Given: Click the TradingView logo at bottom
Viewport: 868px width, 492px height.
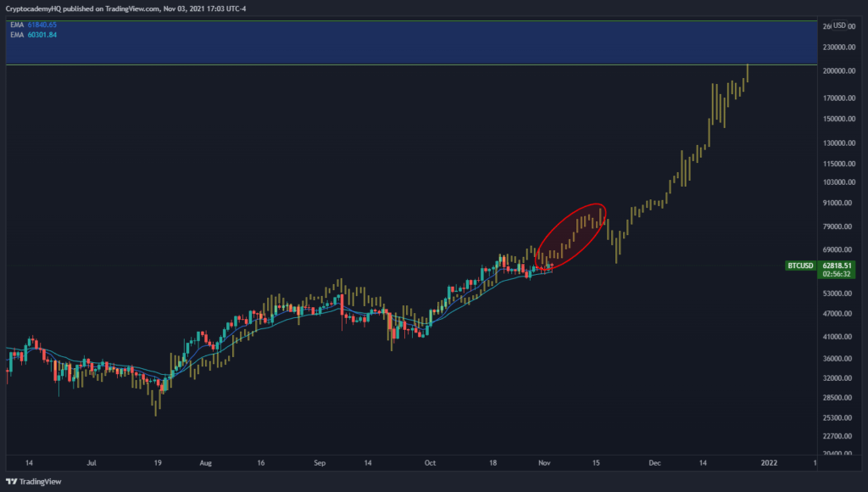Looking at the screenshot, I should pos(33,482).
